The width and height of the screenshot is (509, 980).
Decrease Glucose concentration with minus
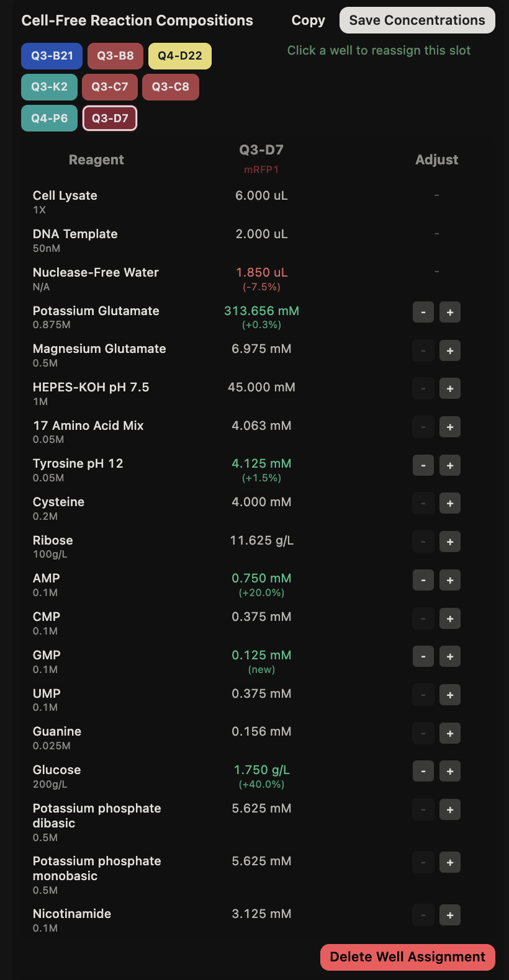[423, 772]
